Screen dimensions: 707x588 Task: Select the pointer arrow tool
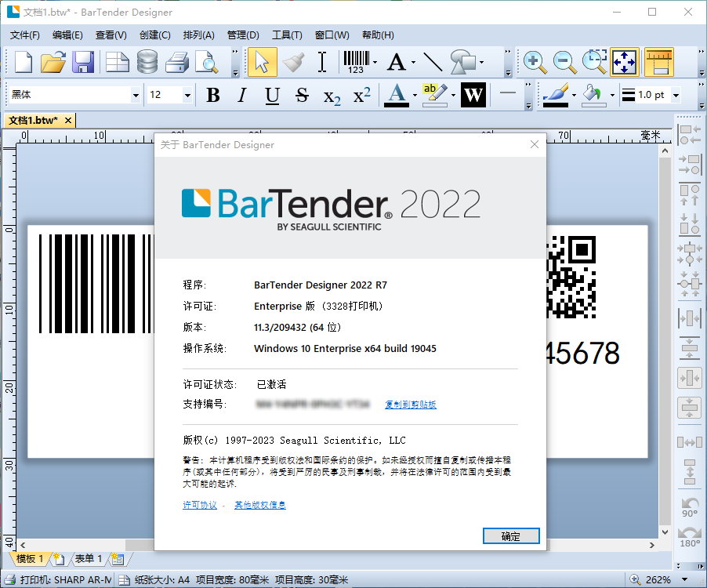(x=262, y=62)
